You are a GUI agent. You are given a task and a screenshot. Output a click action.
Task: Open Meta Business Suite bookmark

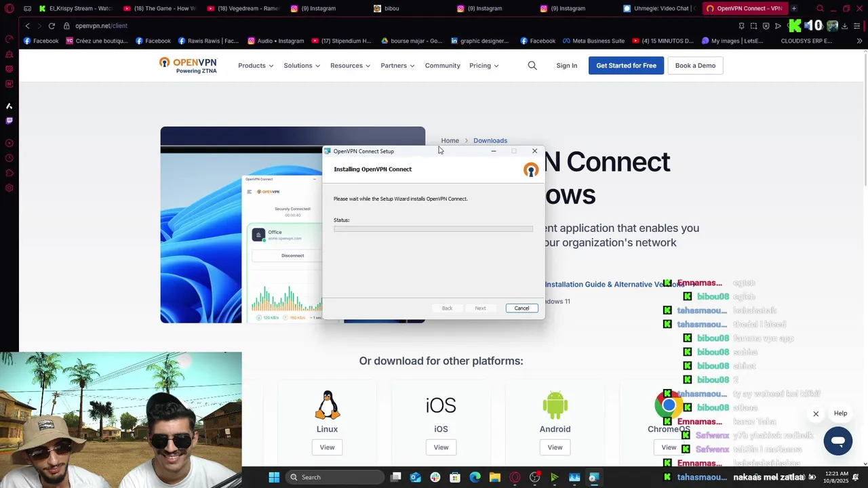point(592,41)
